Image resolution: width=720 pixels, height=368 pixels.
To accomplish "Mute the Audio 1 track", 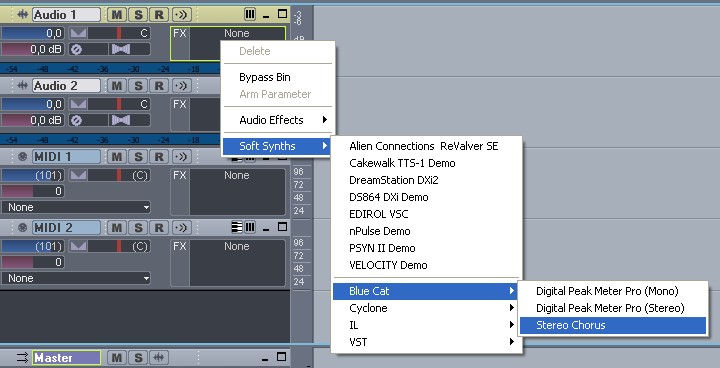I will (117, 15).
